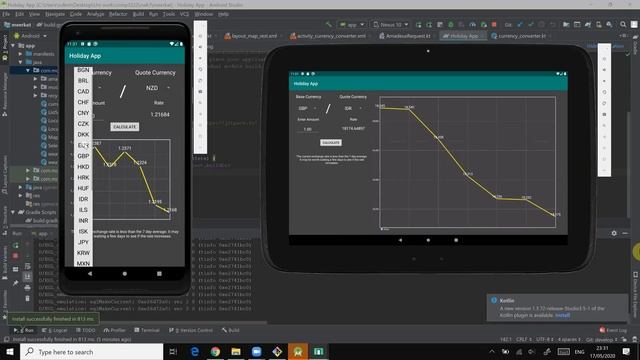Collapse Gradle Scripts tree node
Image resolution: width=640 pixels, height=360 pixels.
pyautogui.click(x=13, y=212)
